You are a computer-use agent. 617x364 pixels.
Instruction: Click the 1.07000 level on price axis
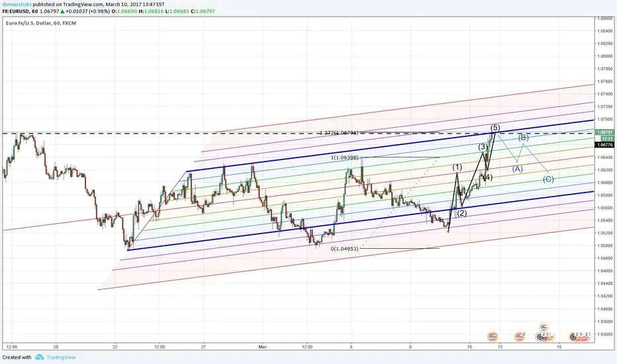coord(605,119)
